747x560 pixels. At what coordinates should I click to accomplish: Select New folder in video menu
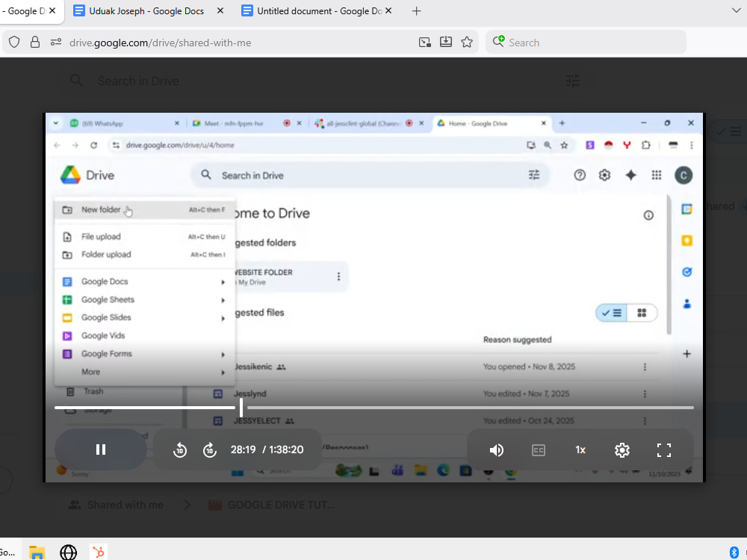coord(145,210)
